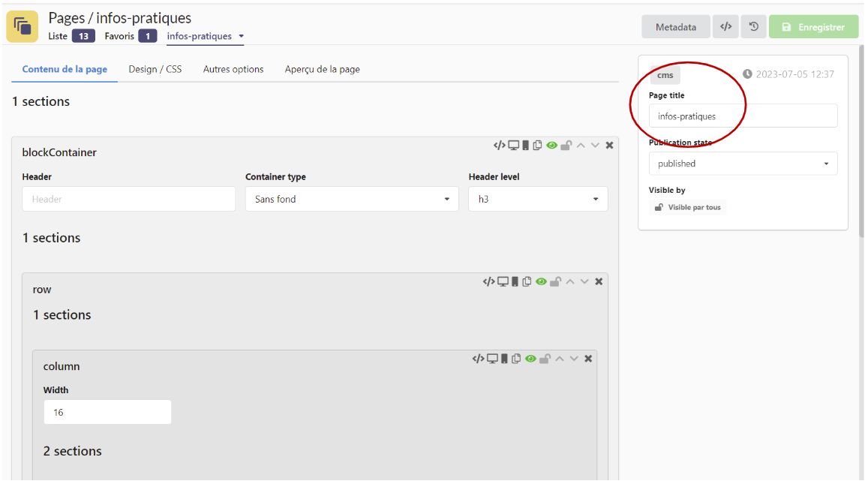Select mobile display for blockContainer
The width and height of the screenshot is (868, 484).
(x=525, y=146)
